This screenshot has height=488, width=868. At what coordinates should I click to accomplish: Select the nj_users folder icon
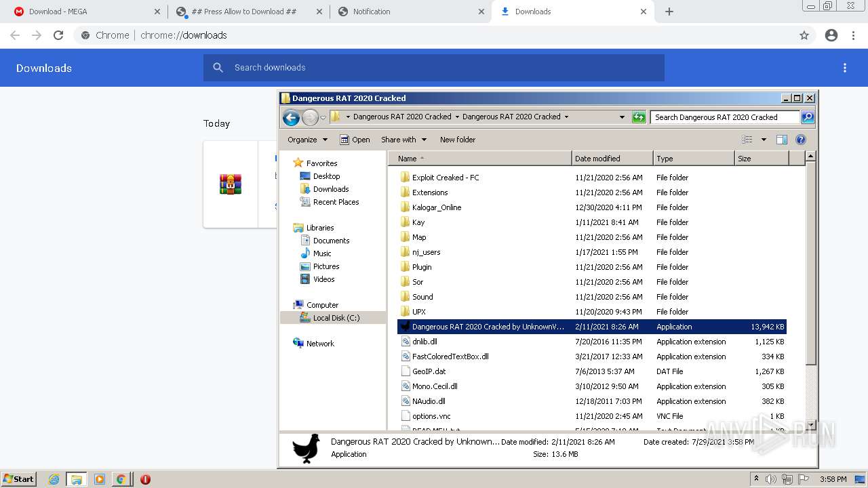click(406, 252)
